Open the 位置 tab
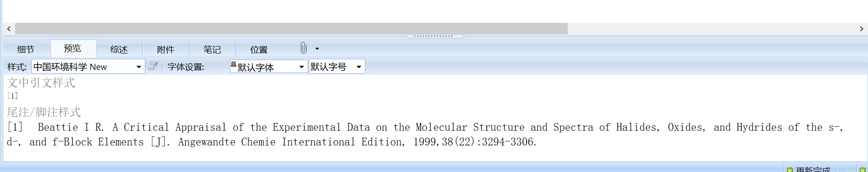Viewport: 868px width, 172px height. (x=259, y=49)
